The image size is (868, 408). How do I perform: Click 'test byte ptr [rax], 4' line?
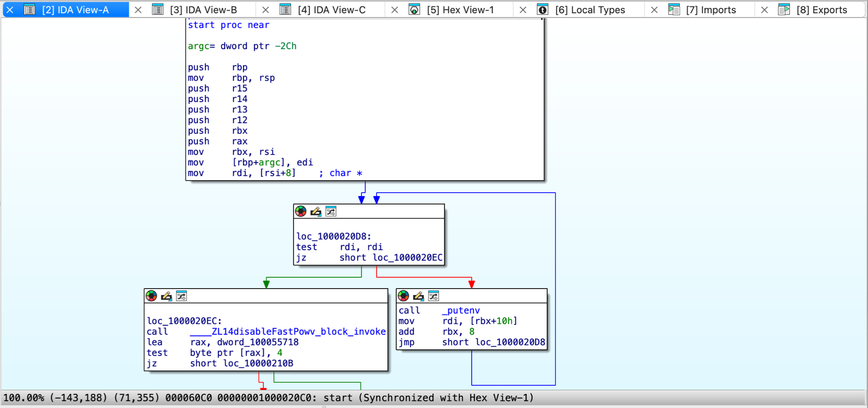coord(215,353)
